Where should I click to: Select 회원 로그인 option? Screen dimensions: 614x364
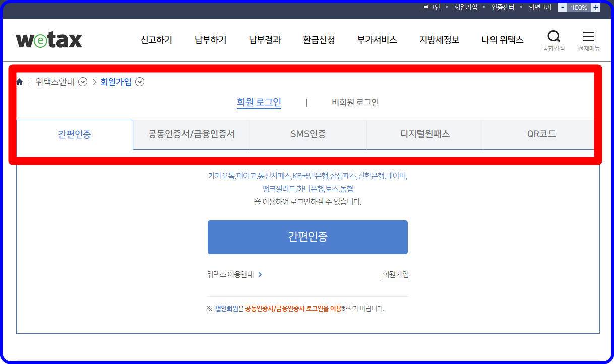pyautogui.click(x=259, y=102)
